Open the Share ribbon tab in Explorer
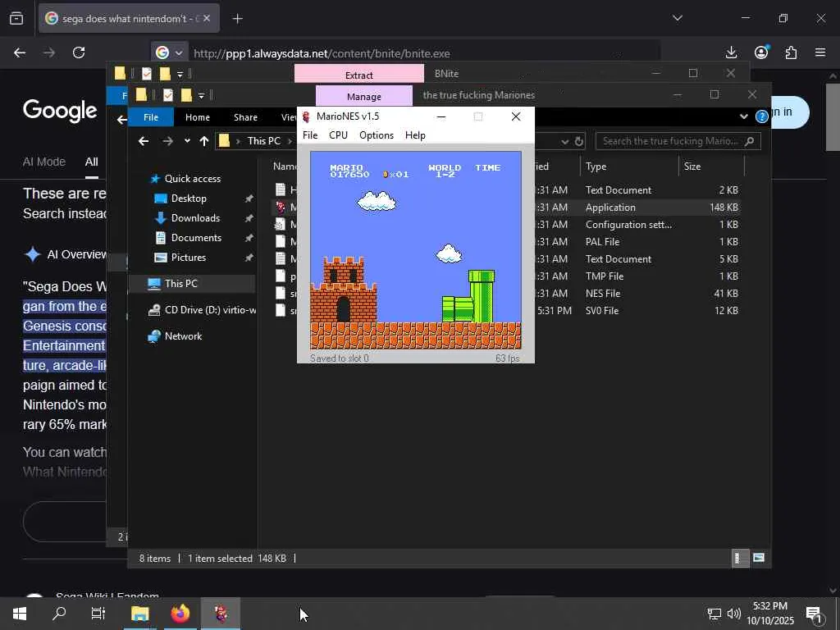Image resolution: width=840 pixels, height=630 pixels. point(245,117)
